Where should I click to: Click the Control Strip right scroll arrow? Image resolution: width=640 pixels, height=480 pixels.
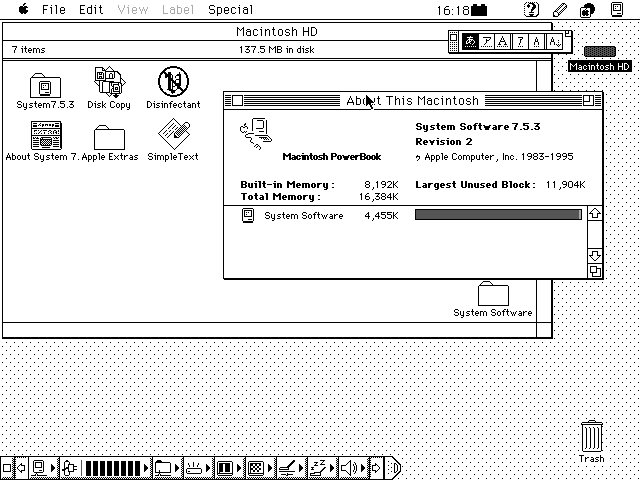pos(376,468)
